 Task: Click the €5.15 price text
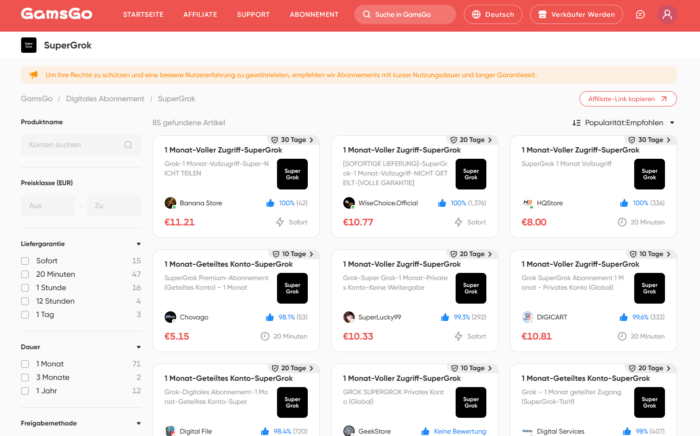point(177,336)
